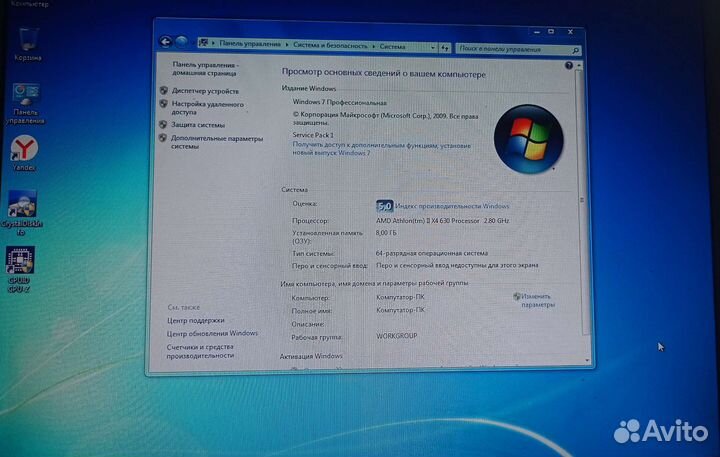
Task: Expand the arrow after Система и безопасность breadcrumb
Action: pyautogui.click(x=374, y=46)
